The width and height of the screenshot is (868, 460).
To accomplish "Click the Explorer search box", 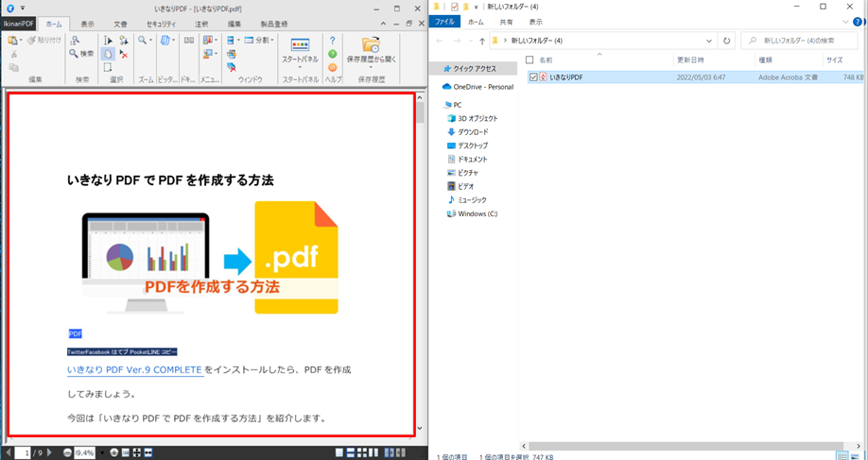I will tap(797, 41).
